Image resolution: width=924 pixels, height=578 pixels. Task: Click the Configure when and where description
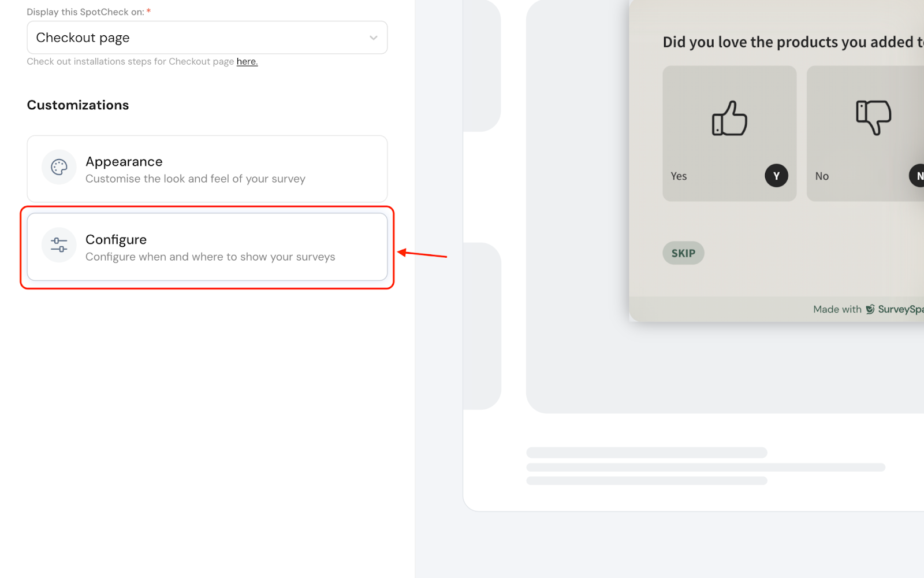click(x=210, y=257)
